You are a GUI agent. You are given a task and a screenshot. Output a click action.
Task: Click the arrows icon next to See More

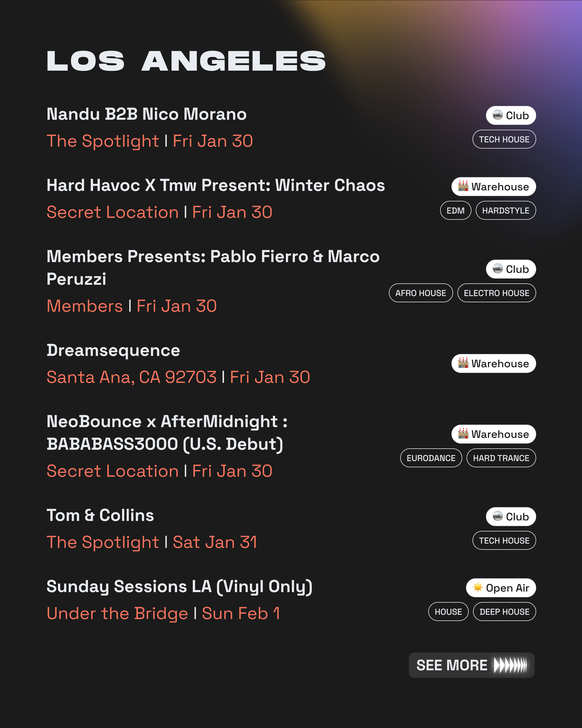(x=510, y=665)
